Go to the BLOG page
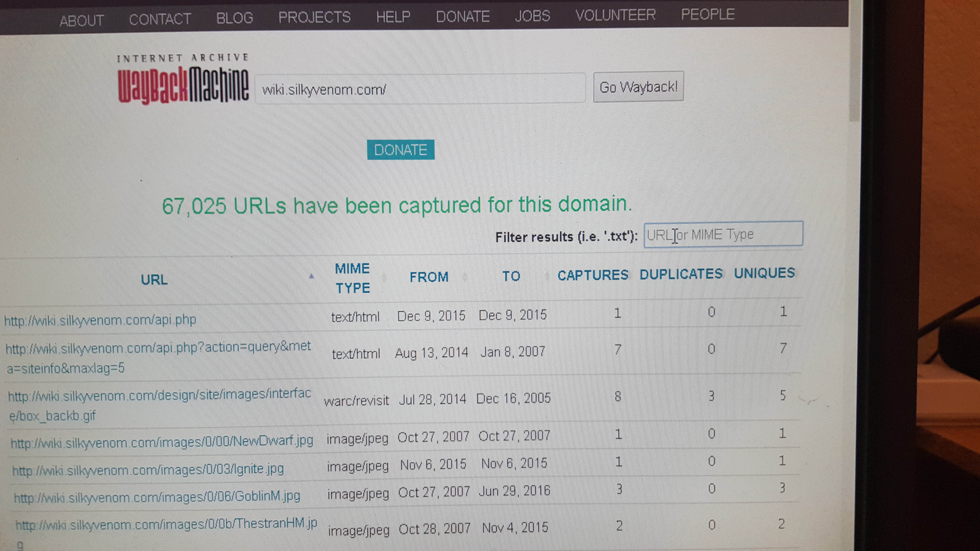This screenshot has height=551, width=980. (234, 18)
